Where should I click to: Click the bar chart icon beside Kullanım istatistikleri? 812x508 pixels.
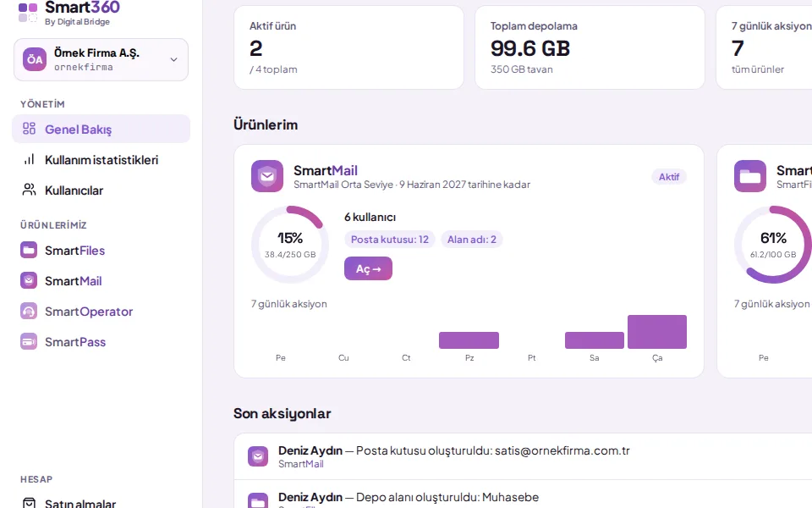[x=29, y=159]
